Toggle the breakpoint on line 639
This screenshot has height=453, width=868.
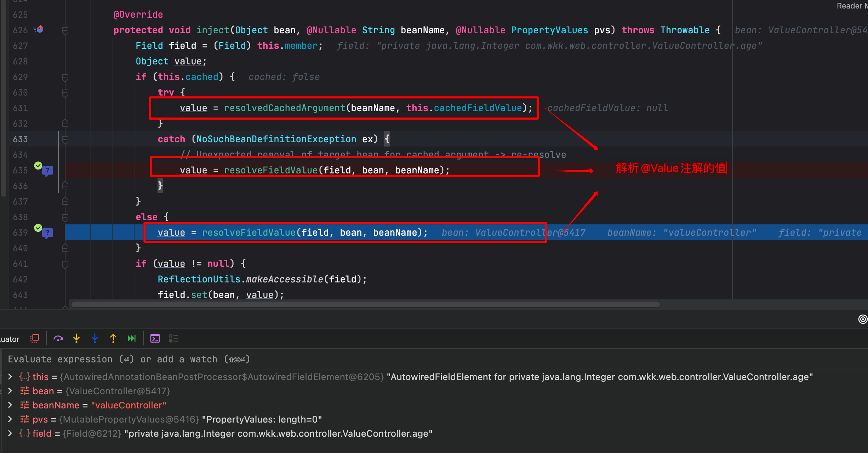(38, 228)
